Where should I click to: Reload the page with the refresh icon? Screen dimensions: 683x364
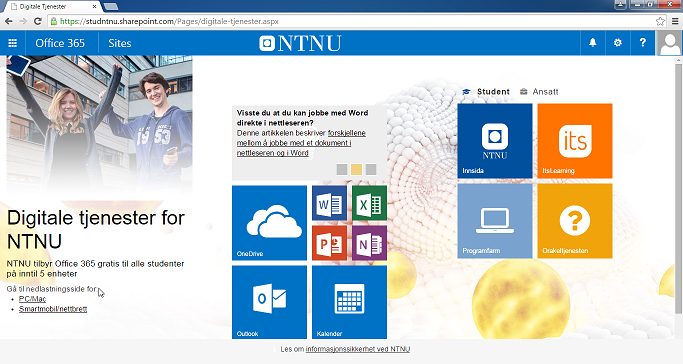tap(37, 21)
